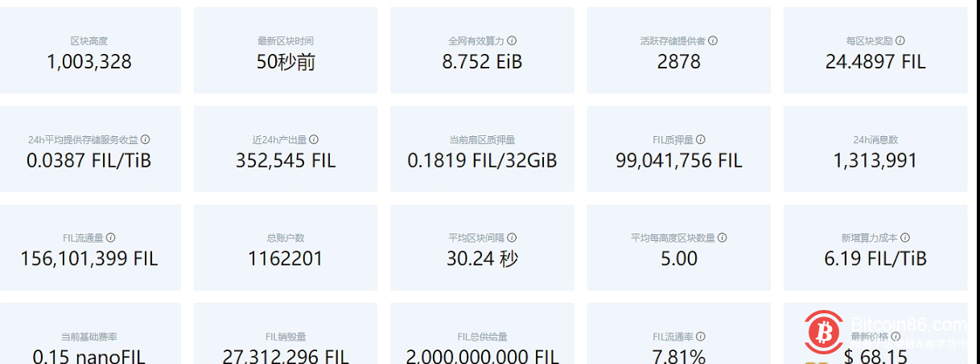Click the FIL销毁量 label

point(286,337)
